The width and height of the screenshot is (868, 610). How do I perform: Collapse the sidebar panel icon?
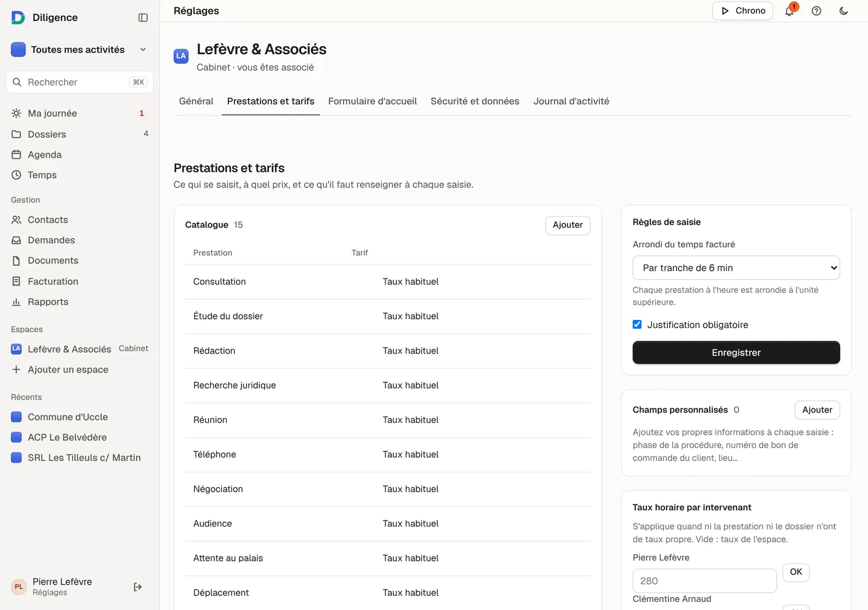(x=143, y=17)
